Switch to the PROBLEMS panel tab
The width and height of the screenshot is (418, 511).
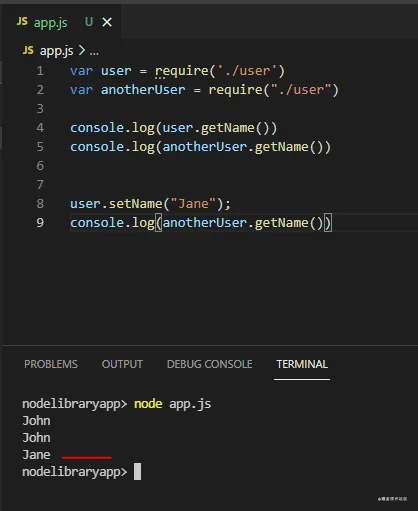(x=51, y=364)
